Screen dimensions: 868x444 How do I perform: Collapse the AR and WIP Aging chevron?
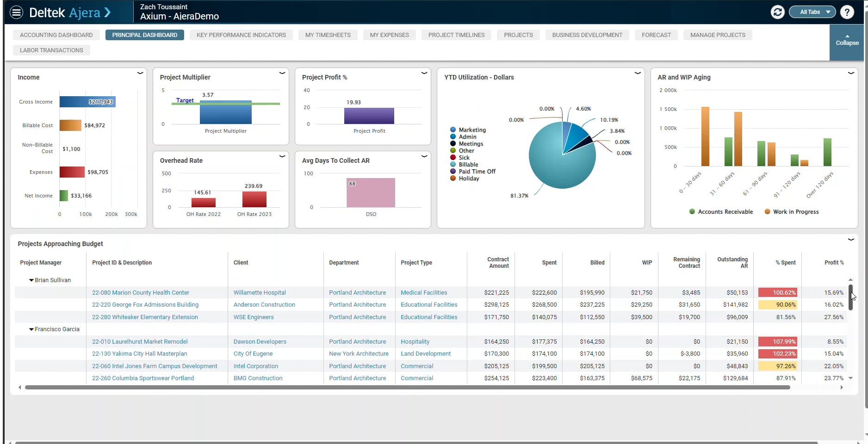tap(850, 73)
